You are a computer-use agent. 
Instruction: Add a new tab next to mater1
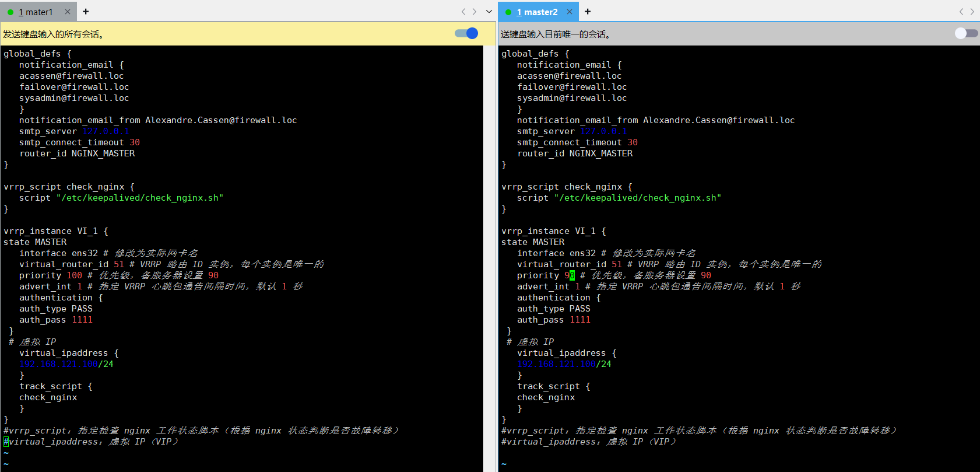click(86, 12)
